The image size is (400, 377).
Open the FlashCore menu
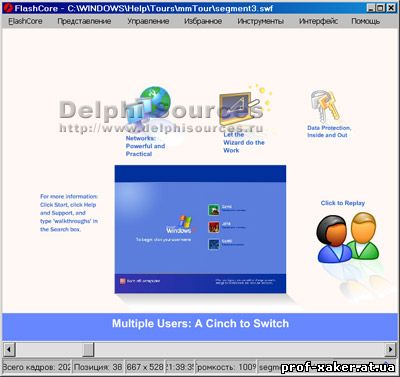click(x=25, y=21)
